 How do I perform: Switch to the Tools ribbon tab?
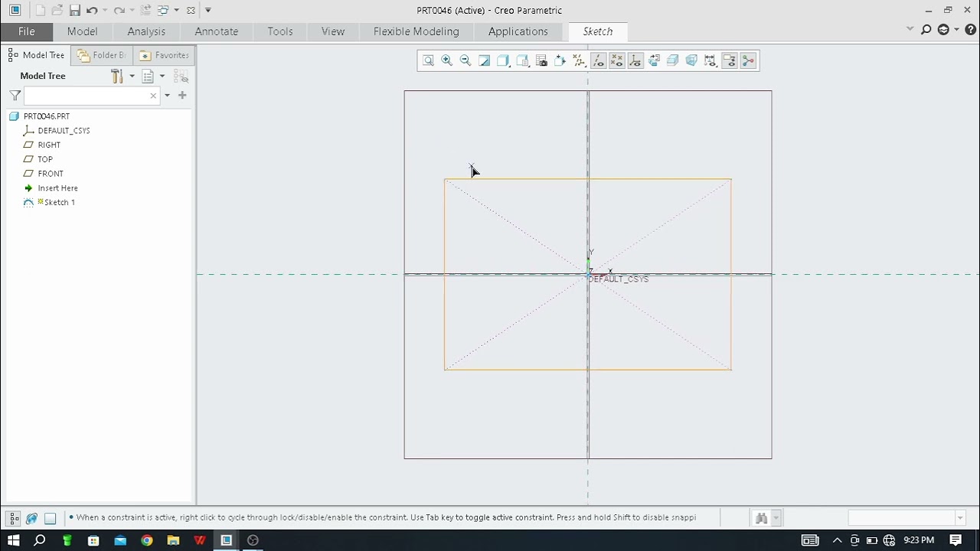pos(280,31)
